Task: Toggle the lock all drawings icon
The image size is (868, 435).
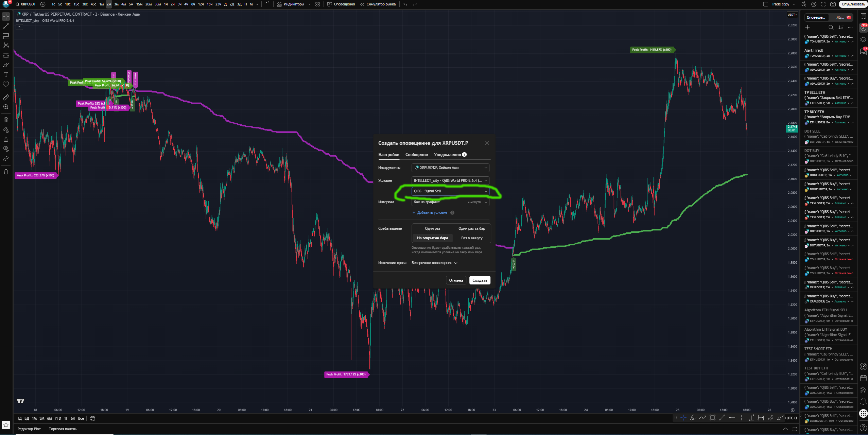Action: tap(6, 139)
